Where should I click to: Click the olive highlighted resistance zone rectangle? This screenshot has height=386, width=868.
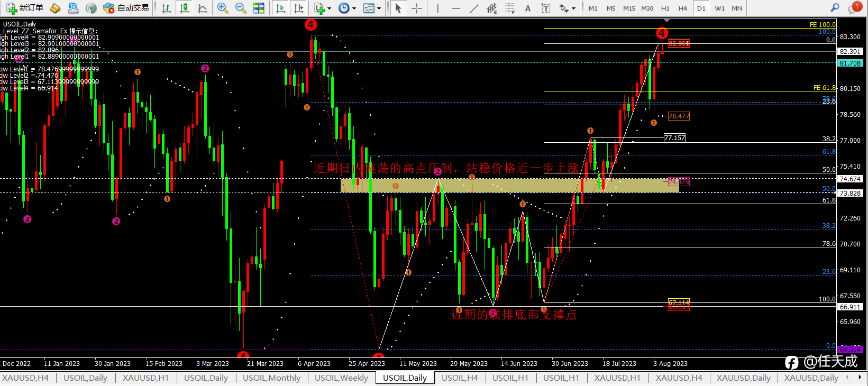[x=510, y=185]
